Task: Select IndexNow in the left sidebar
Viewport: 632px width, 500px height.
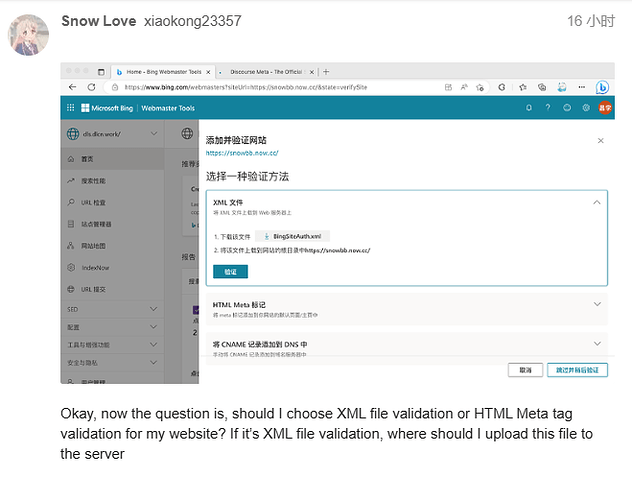Action: (x=96, y=267)
